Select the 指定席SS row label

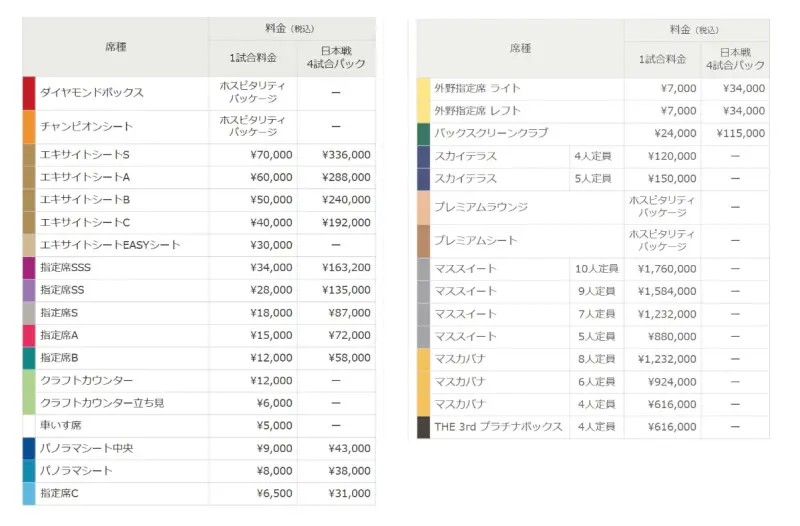[x=62, y=290]
